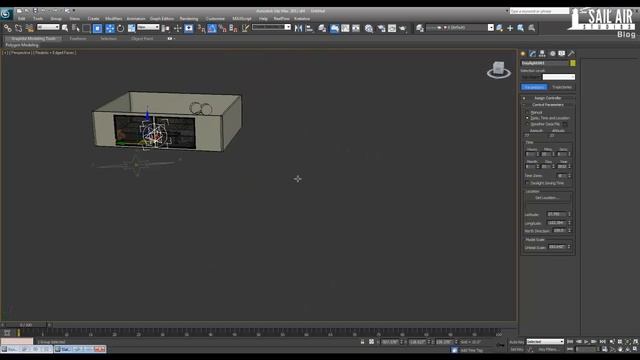Click the Mirror tool icon
640x360 pixels.
(298, 28)
